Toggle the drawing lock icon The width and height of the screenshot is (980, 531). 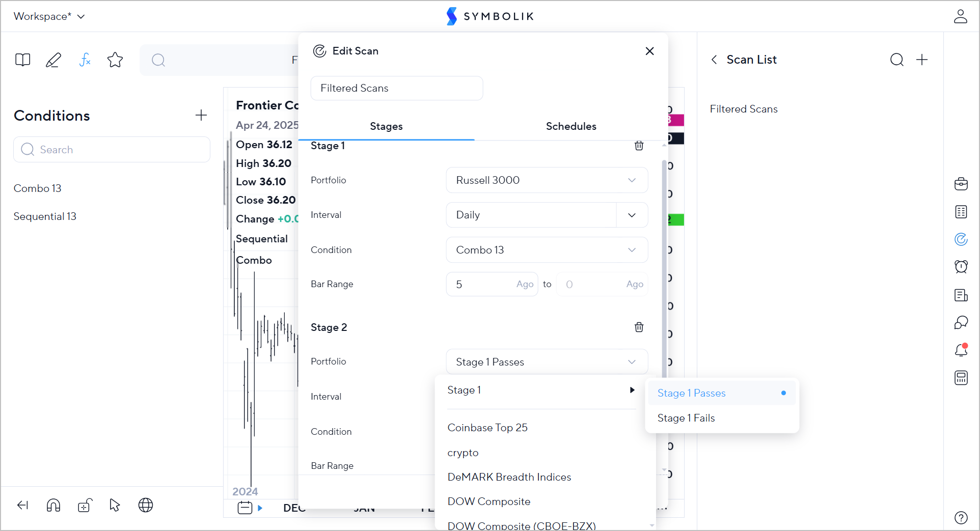point(85,505)
